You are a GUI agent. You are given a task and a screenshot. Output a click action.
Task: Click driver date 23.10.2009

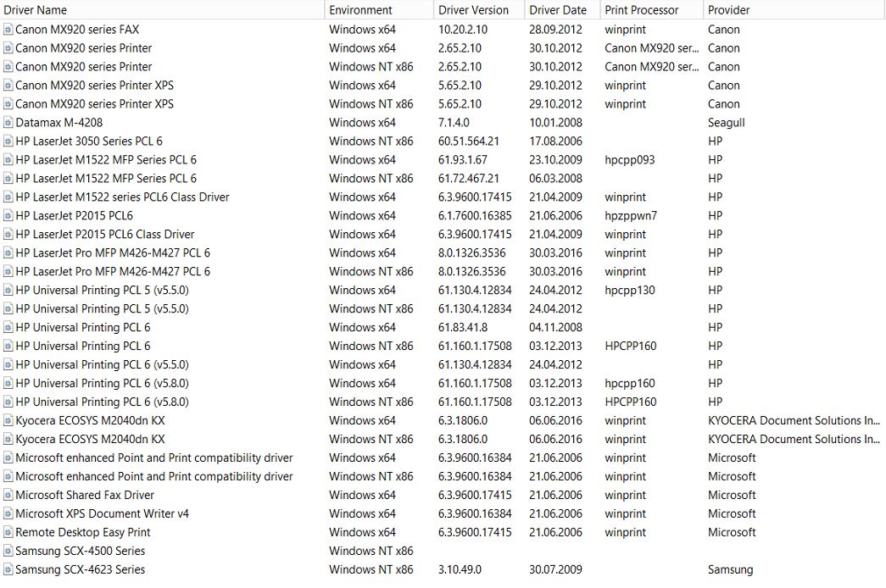click(x=555, y=160)
